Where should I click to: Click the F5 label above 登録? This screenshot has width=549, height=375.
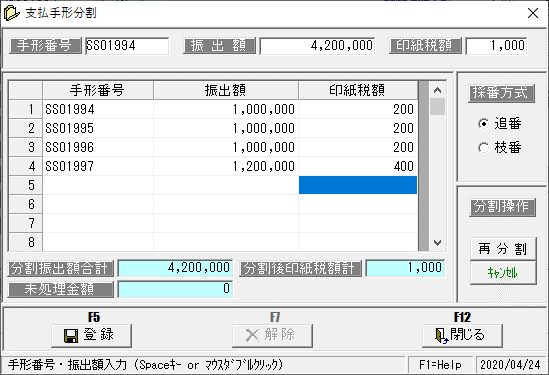(94, 317)
